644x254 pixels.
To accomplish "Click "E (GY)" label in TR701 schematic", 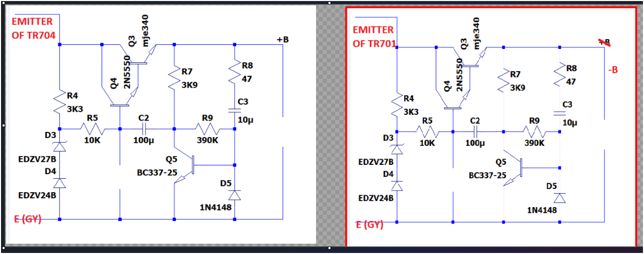I will click(x=370, y=225).
